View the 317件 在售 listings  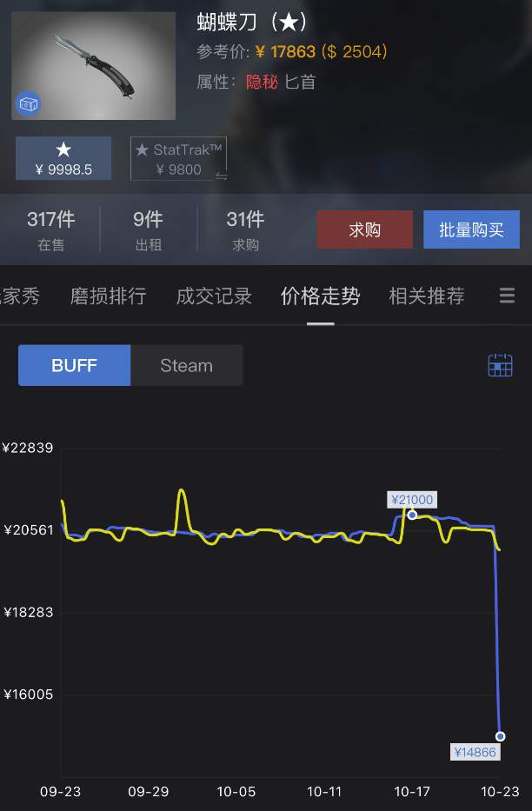(50, 229)
